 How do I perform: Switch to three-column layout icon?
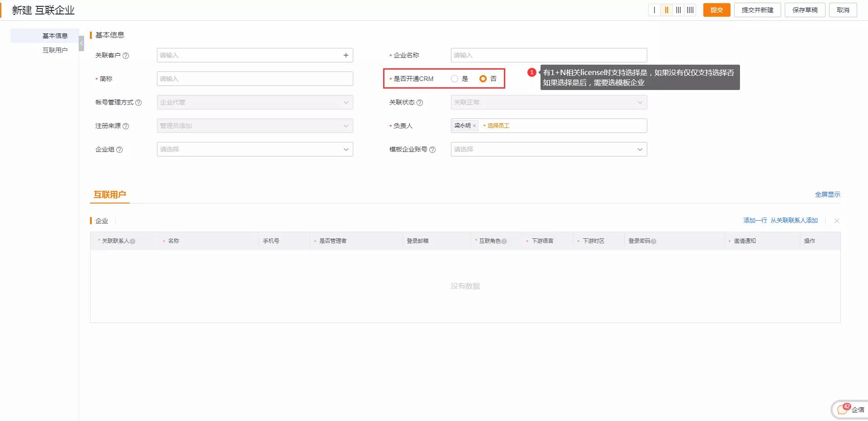[678, 10]
